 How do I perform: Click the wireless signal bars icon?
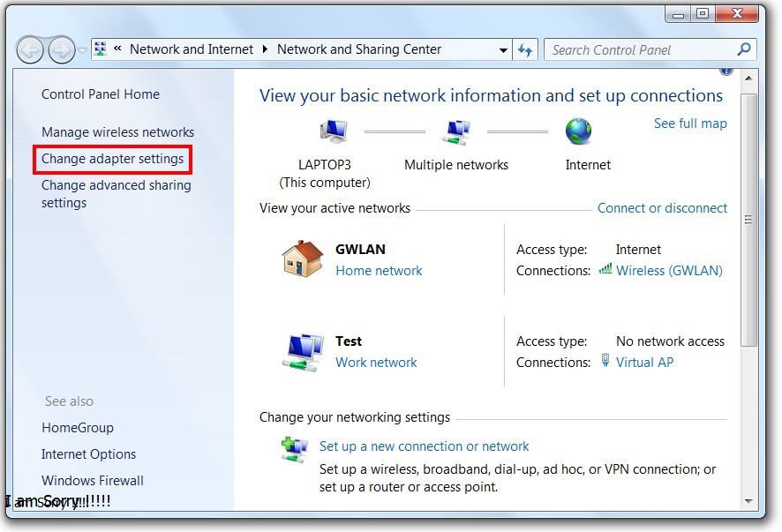(605, 269)
